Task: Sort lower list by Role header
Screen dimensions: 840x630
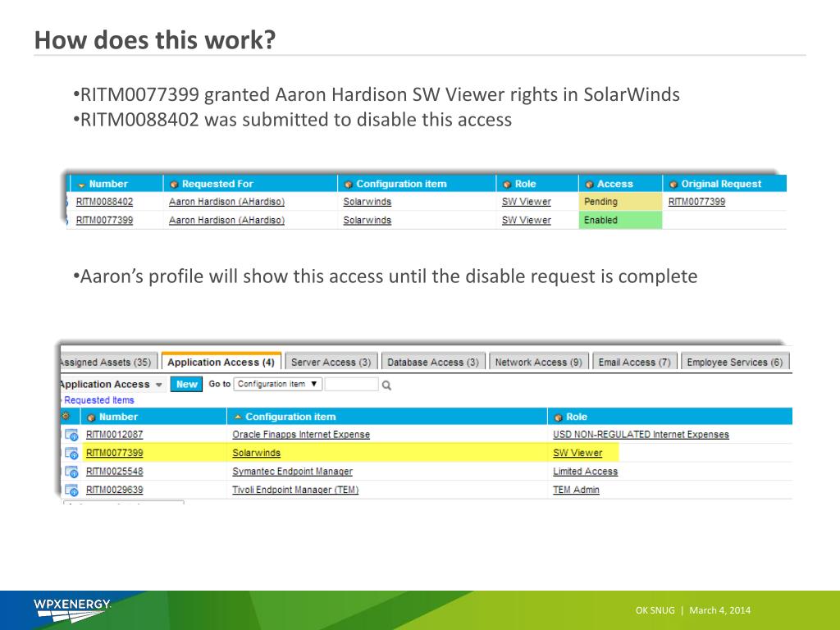Action: point(577,418)
